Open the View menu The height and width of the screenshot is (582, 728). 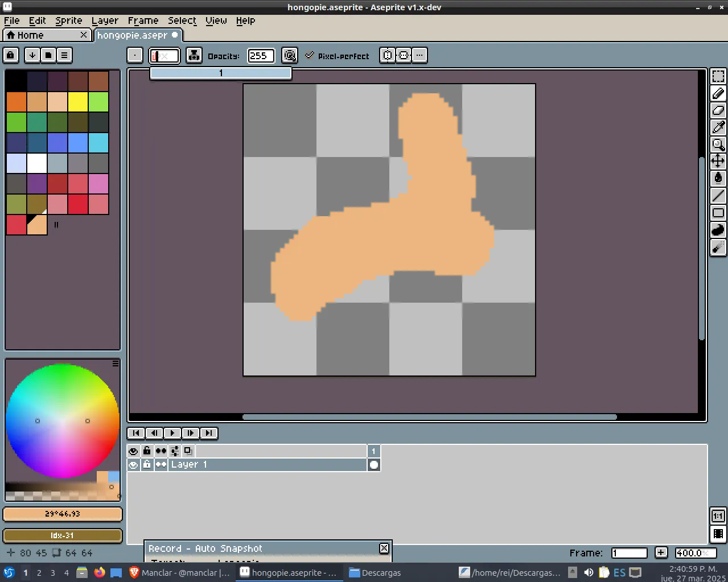point(216,20)
